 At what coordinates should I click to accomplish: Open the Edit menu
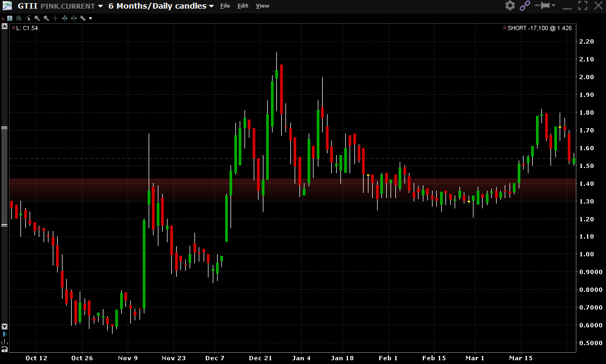click(243, 6)
